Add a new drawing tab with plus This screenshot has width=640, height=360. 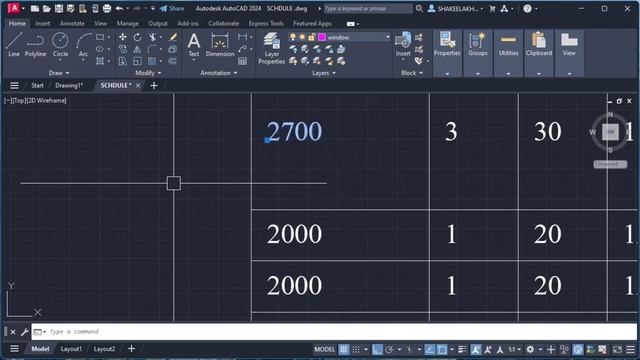pyautogui.click(x=154, y=85)
